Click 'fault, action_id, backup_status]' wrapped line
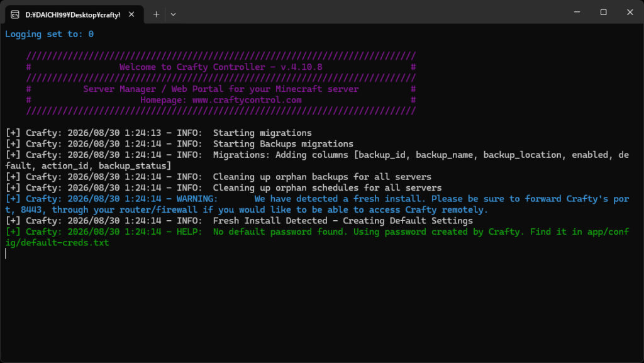644x363 pixels. 88,166
